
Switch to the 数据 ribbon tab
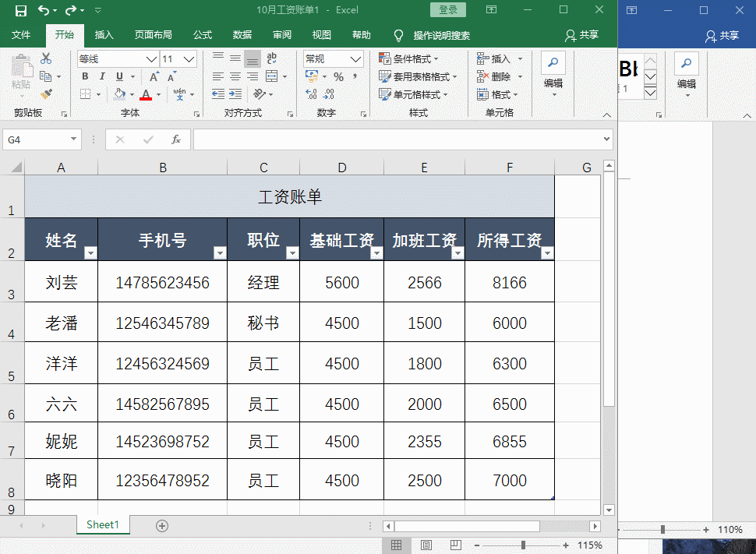(x=244, y=35)
